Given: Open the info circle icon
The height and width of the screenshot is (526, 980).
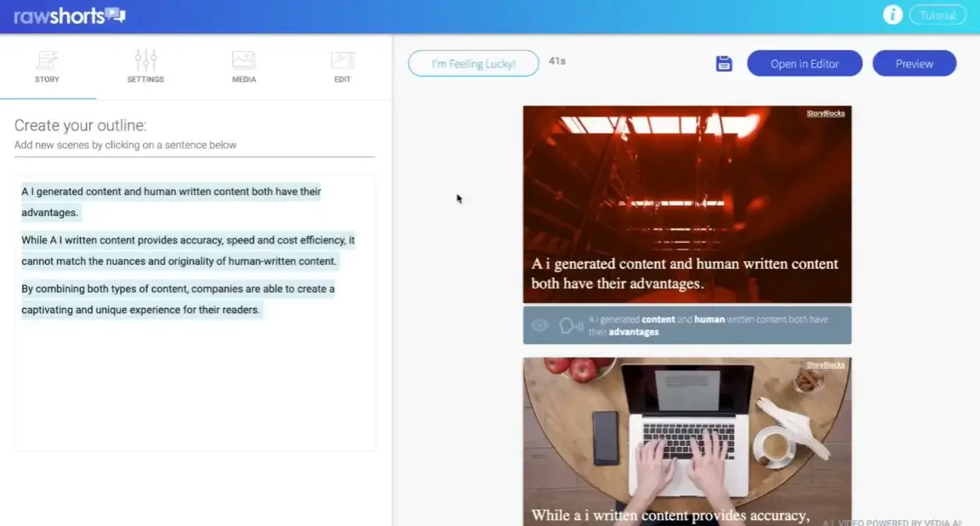Looking at the screenshot, I should click(x=892, y=14).
